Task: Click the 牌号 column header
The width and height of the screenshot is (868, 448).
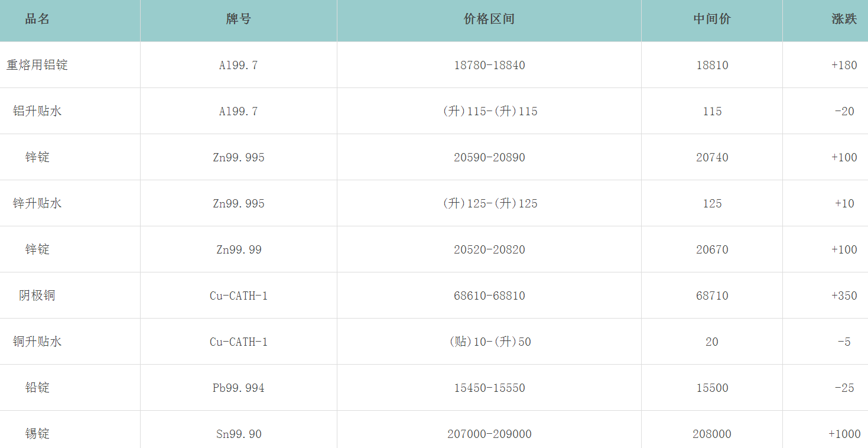Action: click(x=238, y=19)
